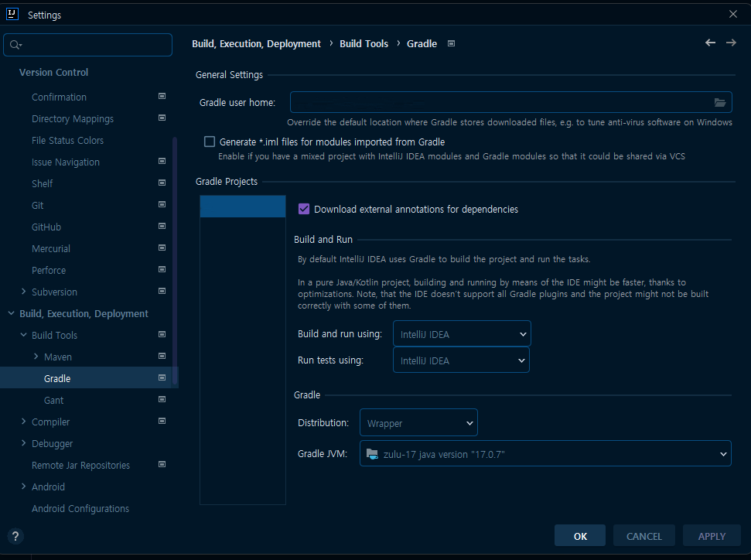Click project marker icon next to Confirmation
The image size is (751, 560).
click(x=162, y=96)
